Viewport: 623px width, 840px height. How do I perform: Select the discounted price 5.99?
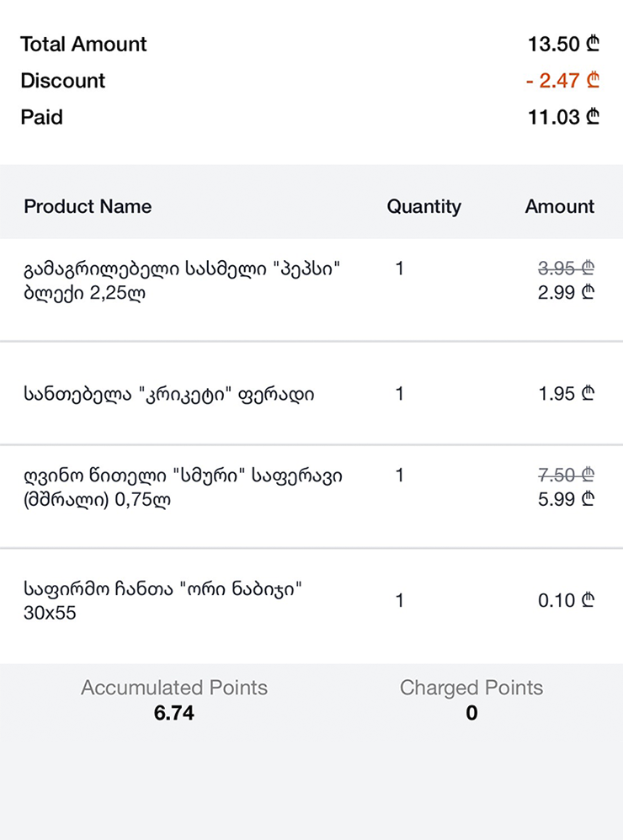click(567, 499)
